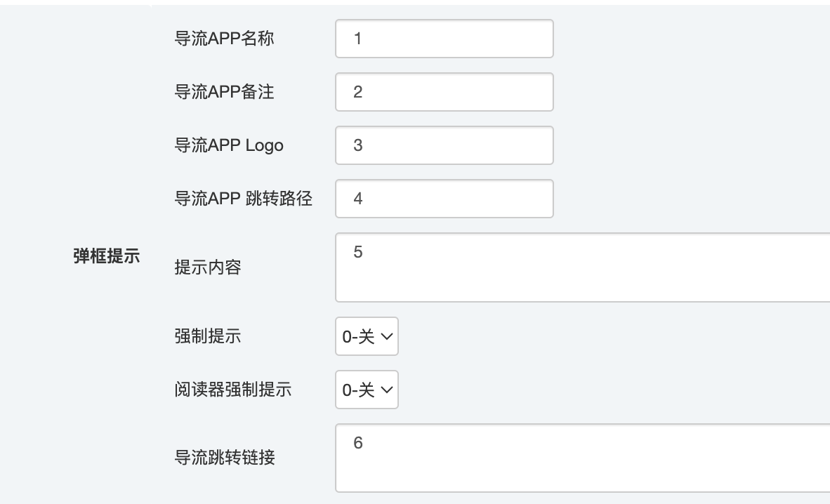Open the 强制提示 dropdown
Screen dimensions: 830x504
(367, 336)
